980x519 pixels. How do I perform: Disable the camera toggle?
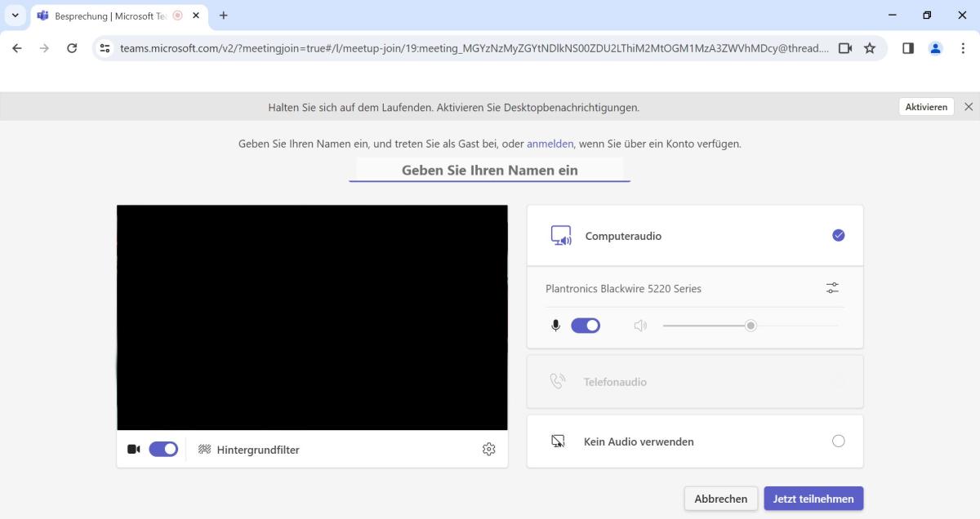point(163,449)
